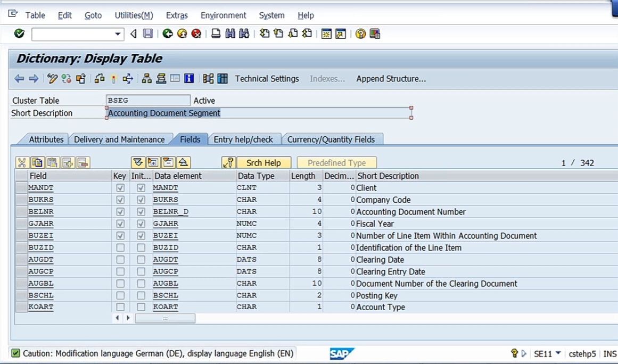Click the horizontal scrollbar thumb under fields

coord(165,318)
